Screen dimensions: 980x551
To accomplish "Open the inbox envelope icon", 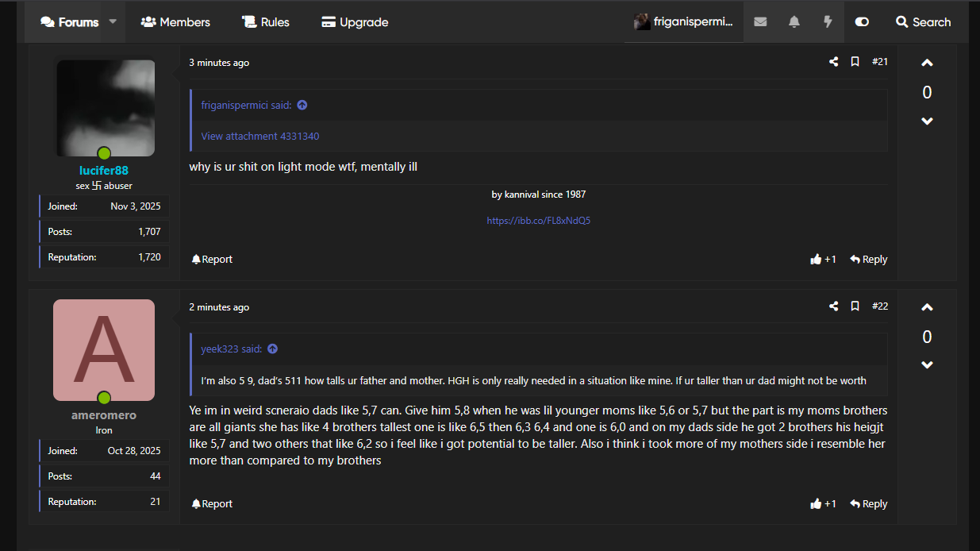I will click(x=760, y=22).
